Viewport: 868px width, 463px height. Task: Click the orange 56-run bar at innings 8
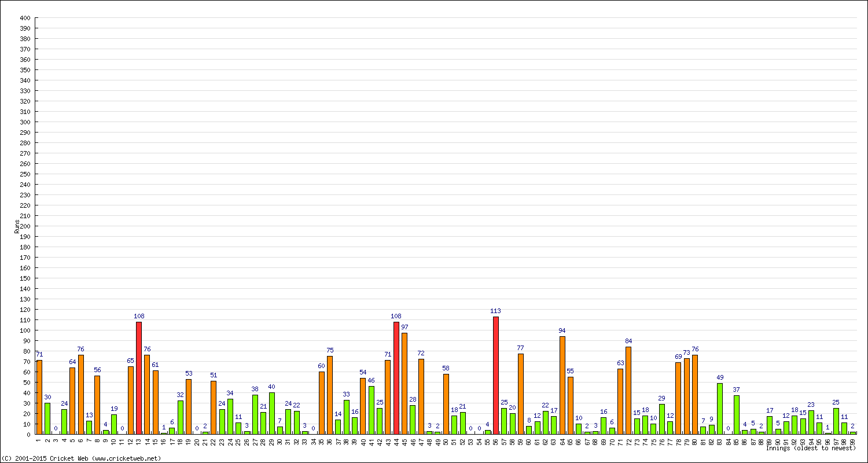click(97, 405)
